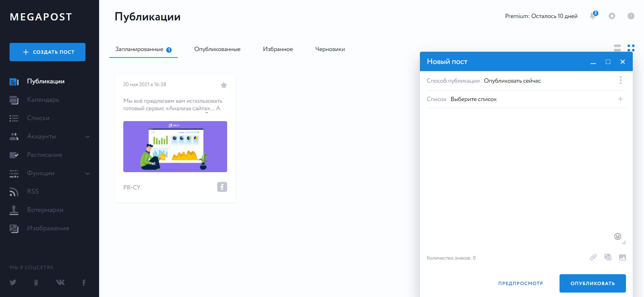Open the Odnoklassniki social link
Viewport: 644px width, 297px height.
(x=36, y=282)
